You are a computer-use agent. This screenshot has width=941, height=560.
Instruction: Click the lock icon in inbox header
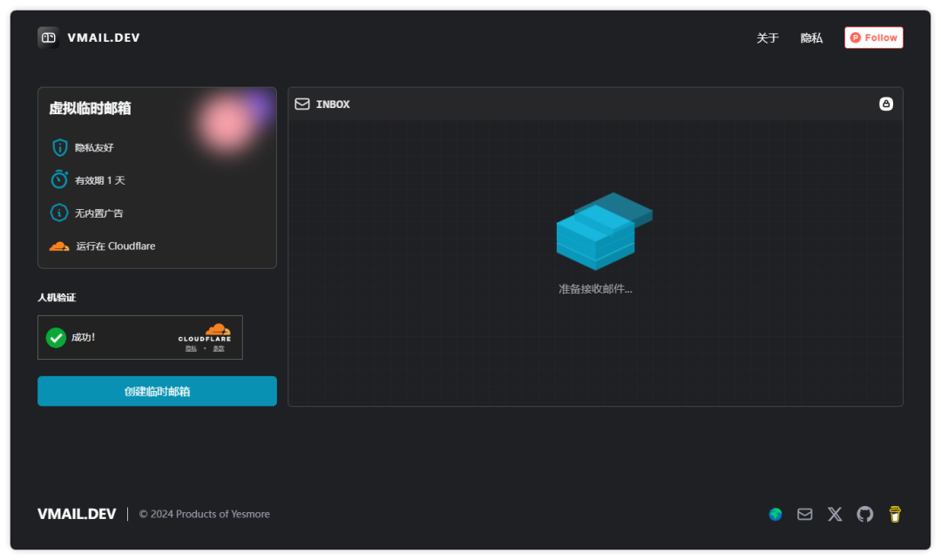tap(886, 104)
